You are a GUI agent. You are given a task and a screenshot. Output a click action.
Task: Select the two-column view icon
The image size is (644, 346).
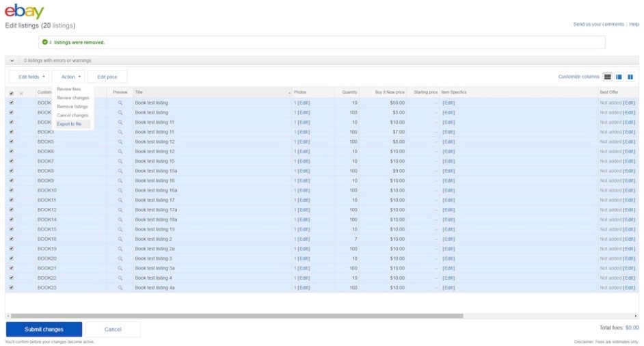[x=630, y=77]
